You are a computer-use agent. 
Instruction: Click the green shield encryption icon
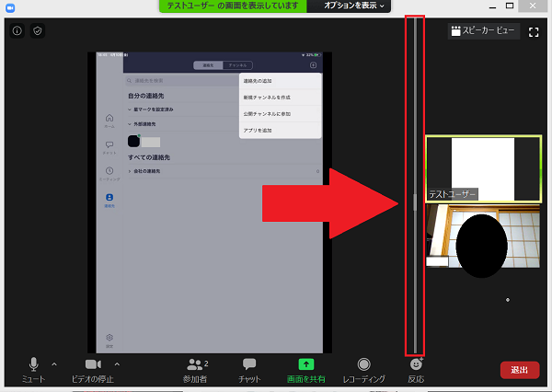coord(38,31)
